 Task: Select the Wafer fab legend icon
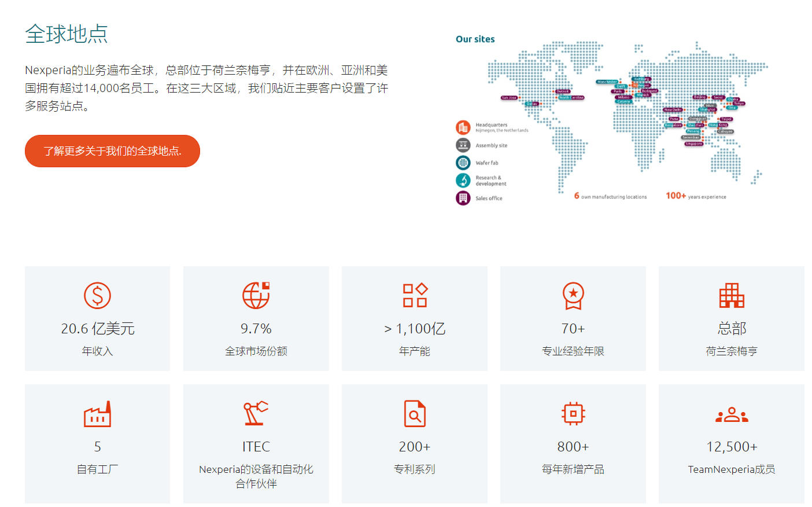[x=462, y=163]
